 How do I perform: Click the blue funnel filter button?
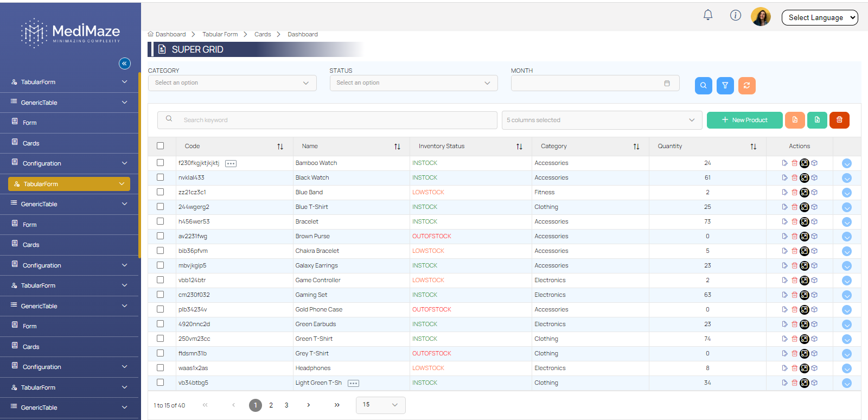[725, 86]
